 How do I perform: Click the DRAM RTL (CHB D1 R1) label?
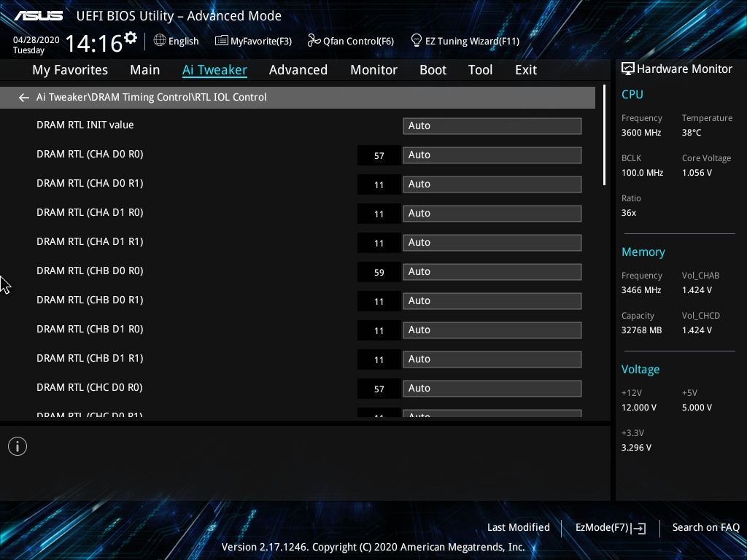pos(90,358)
